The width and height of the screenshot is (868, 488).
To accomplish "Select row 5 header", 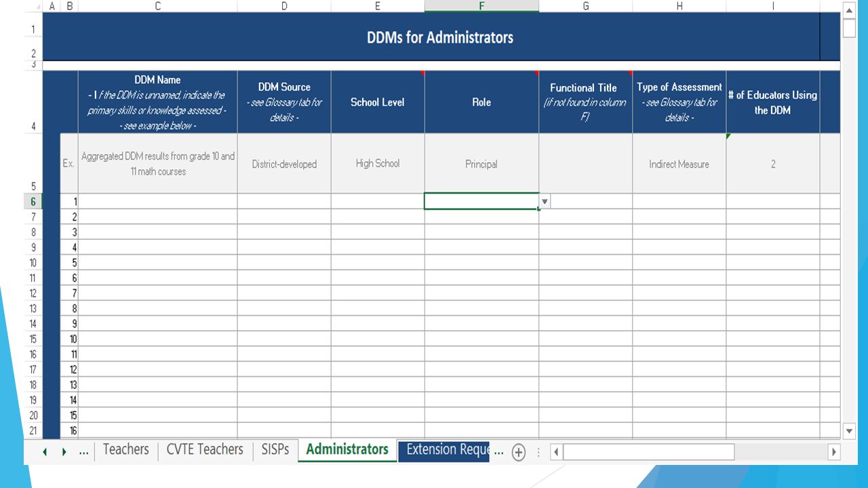I will 33,163.
